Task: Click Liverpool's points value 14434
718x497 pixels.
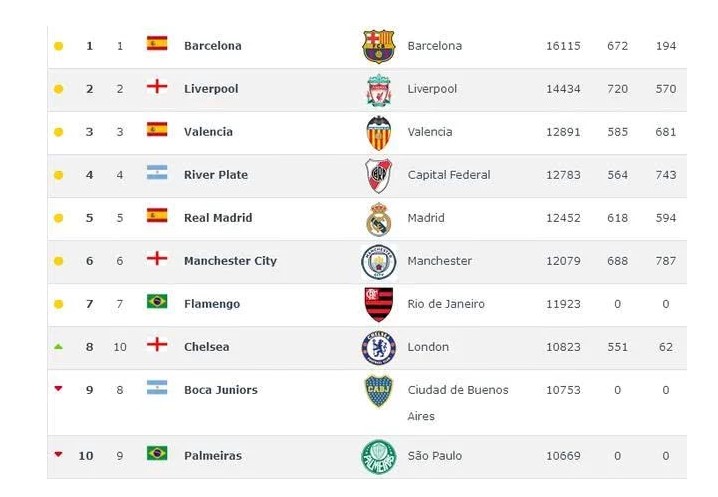Action: [x=563, y=89]
